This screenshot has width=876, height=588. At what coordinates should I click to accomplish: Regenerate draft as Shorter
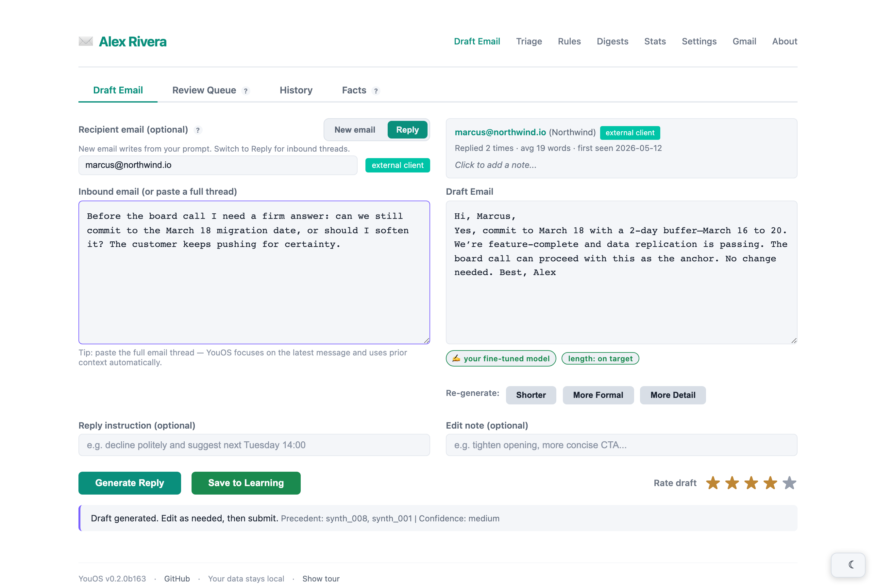coord(531,395)
